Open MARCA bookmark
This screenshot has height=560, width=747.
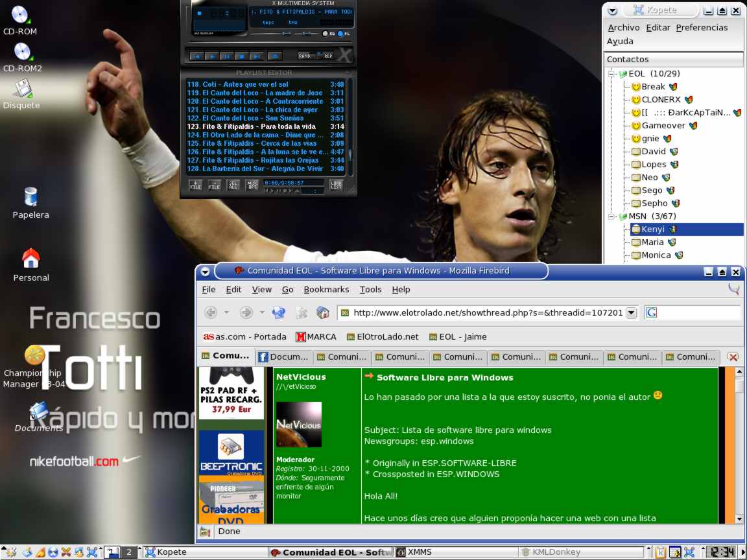pos(316,337)
